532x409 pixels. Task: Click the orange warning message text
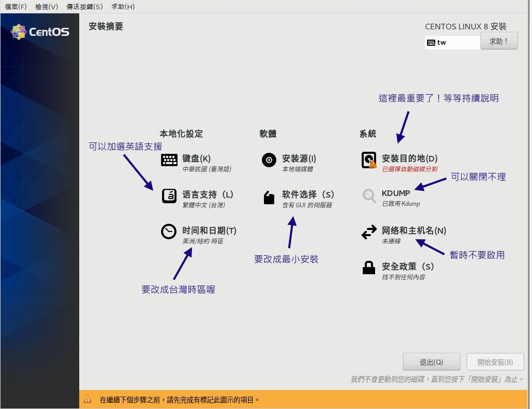[180, 400]
